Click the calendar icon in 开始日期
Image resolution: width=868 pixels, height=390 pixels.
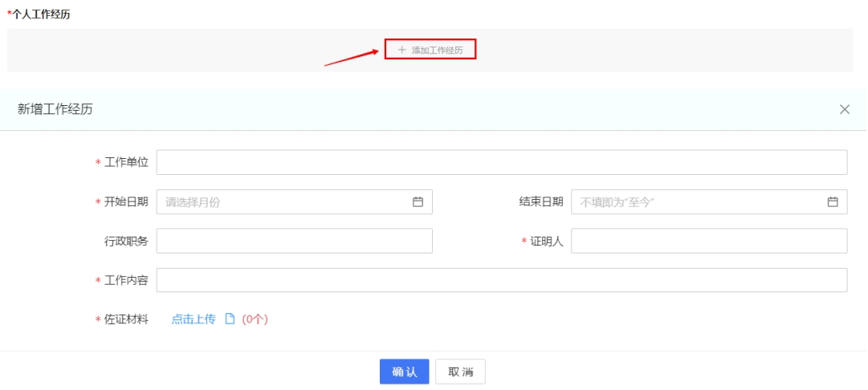pos(418,202)
